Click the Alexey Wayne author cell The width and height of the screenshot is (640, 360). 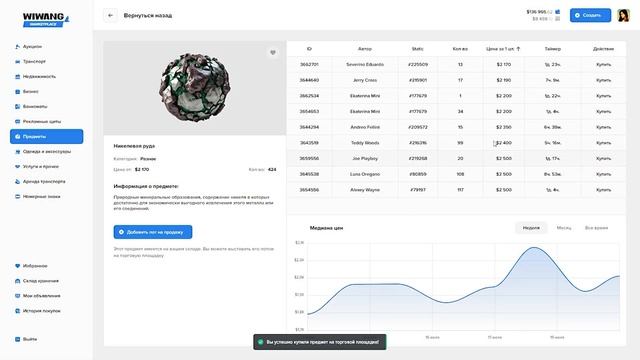(365, 190)
